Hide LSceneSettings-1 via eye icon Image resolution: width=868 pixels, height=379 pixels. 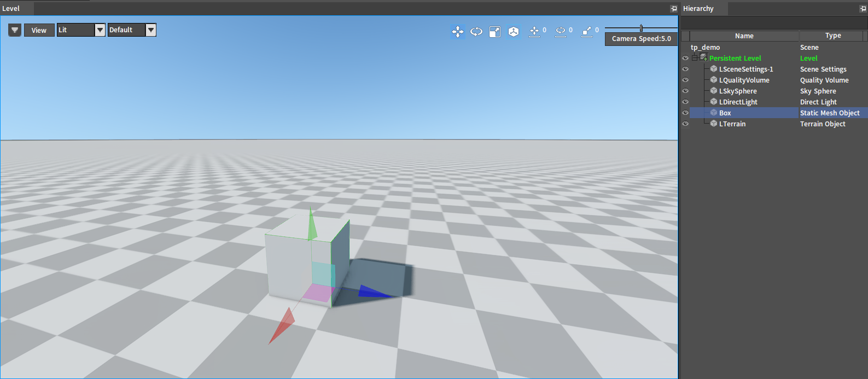pos(685,69)
